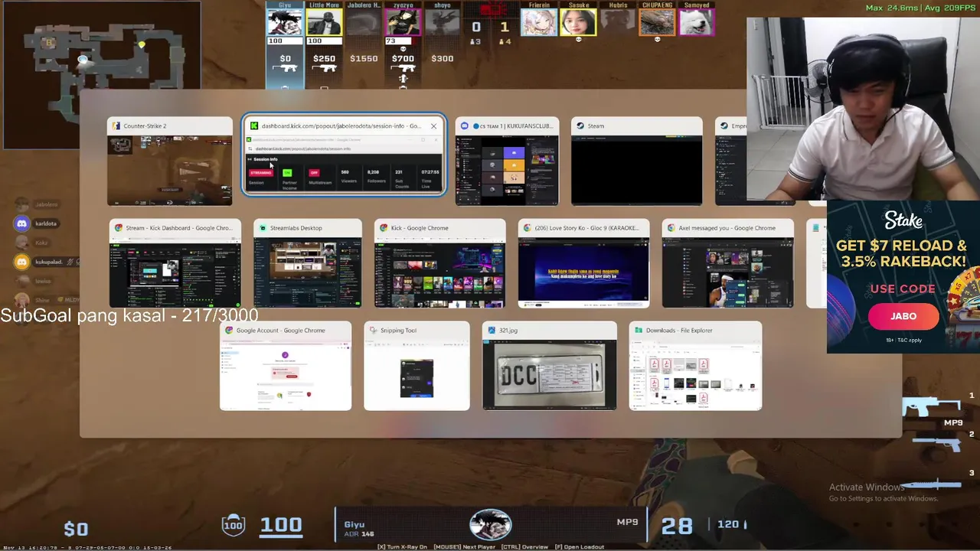Screen dimensions: 980x551
Task: Click the Photos icon beside 321.jpg
Action: (492, 331)
